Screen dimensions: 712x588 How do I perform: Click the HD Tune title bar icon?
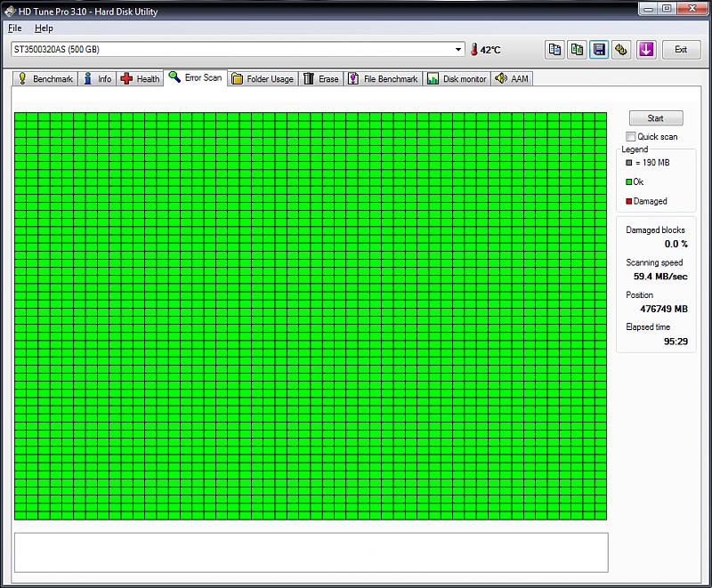pos(10,12)
